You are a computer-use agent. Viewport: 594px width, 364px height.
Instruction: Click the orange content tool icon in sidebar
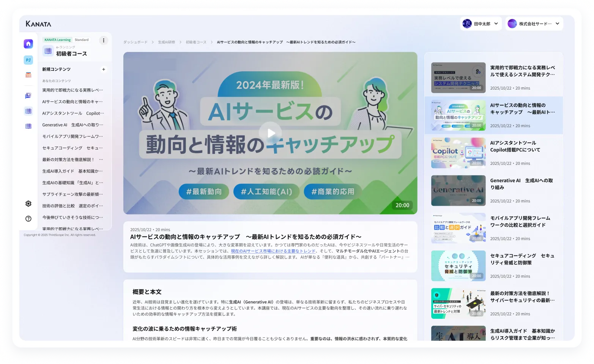28,75
